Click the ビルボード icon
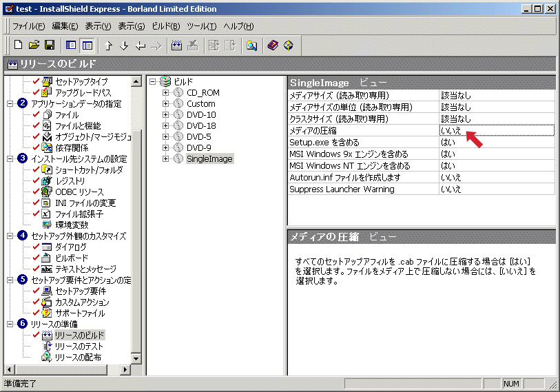The height and width of the screenshot is (392, 560). [x=47, y=258]
